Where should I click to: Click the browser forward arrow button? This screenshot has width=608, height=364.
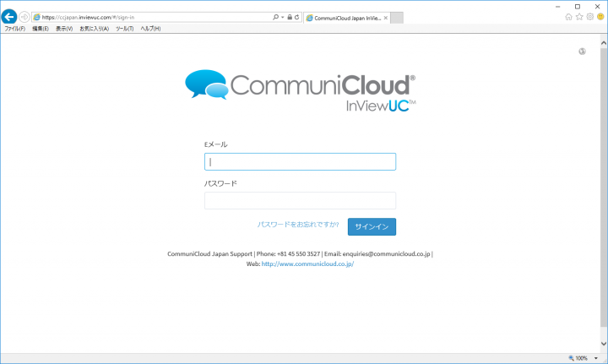(24, 17)
